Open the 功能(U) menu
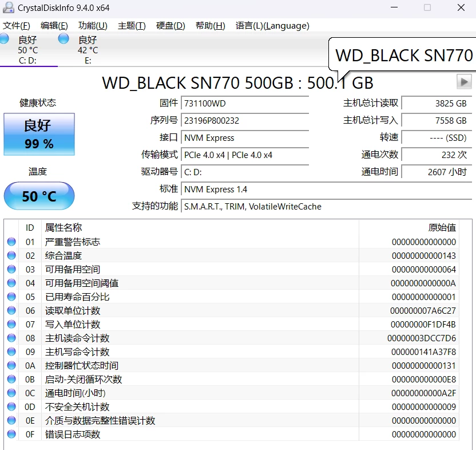Image resolution: width=476 pixels, height=450 pixels. pyautogui.click(x=93, y=26)
